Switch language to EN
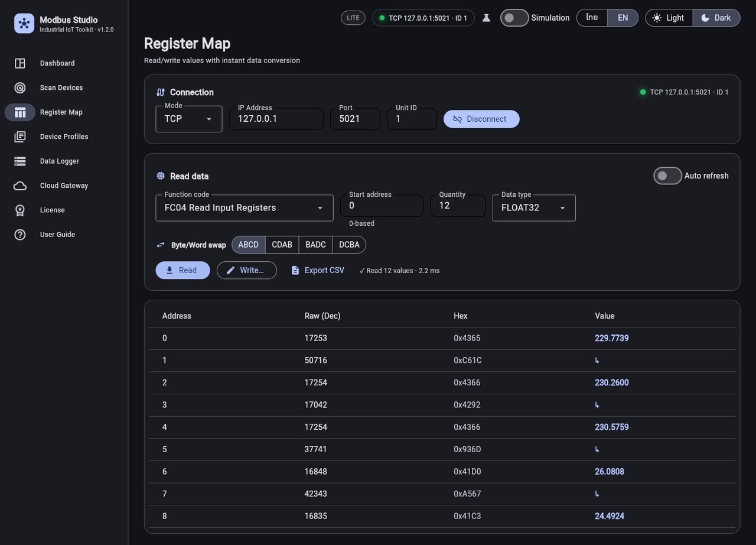This screenshot has height=545, width=756. coord(623,18)
